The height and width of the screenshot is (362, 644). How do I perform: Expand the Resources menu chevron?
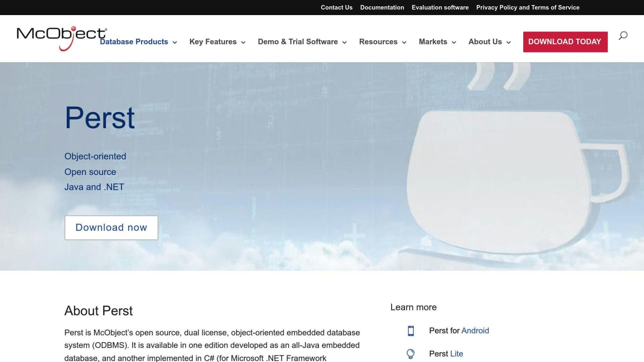click(404, 42)
